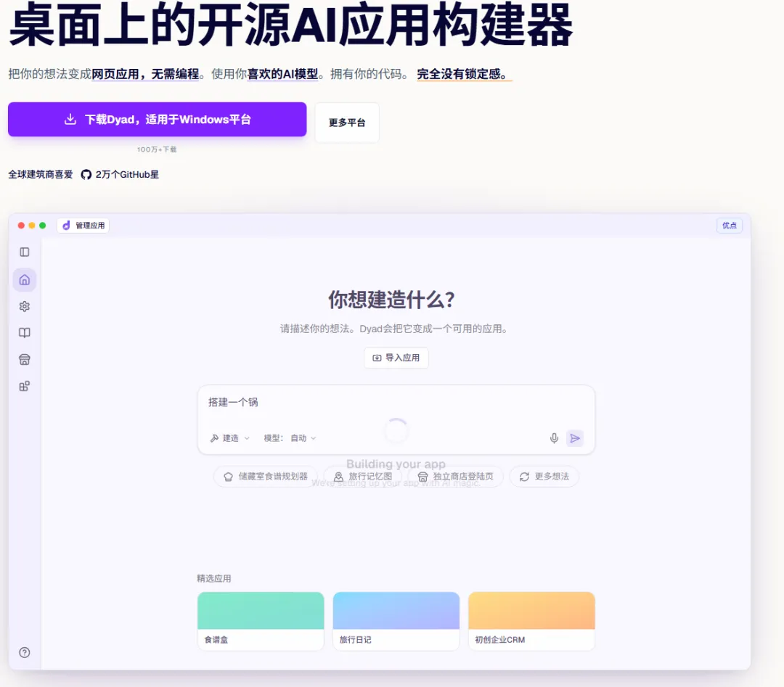Open the help question mark icon
Image resolution: width=784 pixels, height=687 pixels.
(x=25, y=652)
